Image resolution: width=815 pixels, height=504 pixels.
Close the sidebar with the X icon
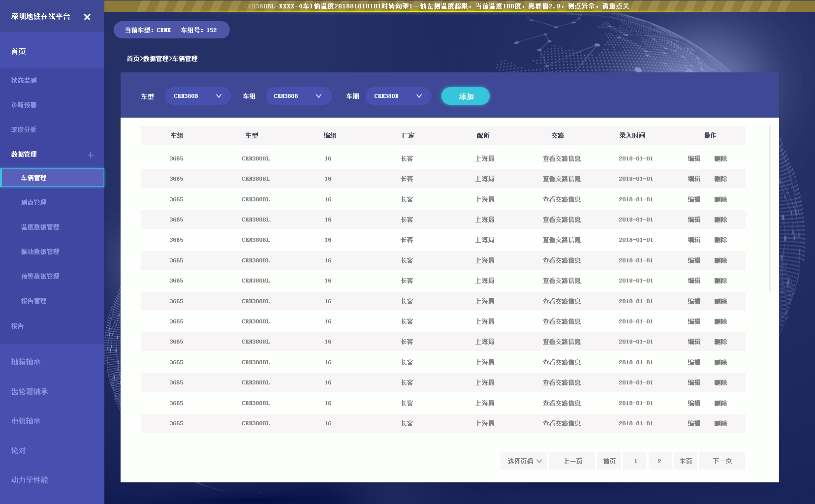tap(87, 17)
